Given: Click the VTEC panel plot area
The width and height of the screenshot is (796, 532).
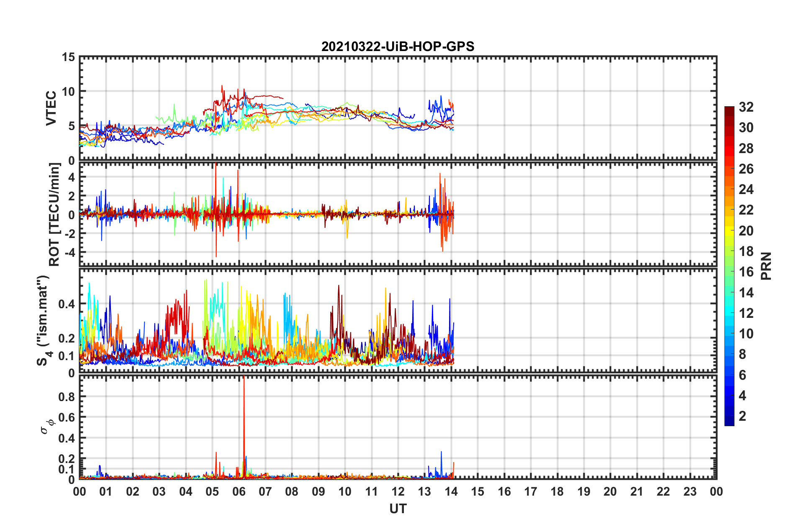Looking at the screenshot, I should coord(398,108).
